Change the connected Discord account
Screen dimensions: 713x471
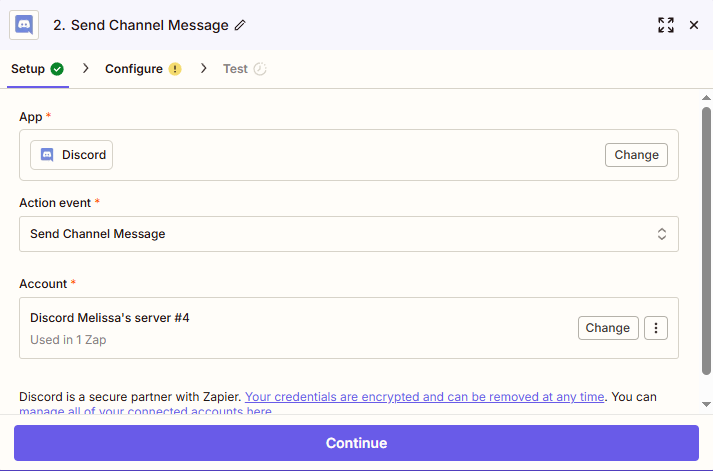pyautogui.click(x=608, y=328)
